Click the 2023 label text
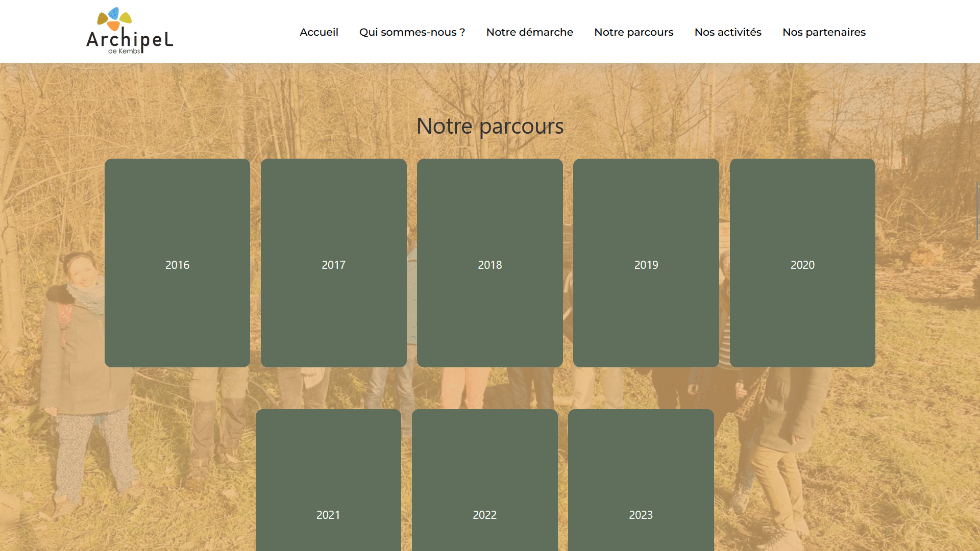Viewport: 980px width, 551px height. pyautogui.click(x=641, y=515)
